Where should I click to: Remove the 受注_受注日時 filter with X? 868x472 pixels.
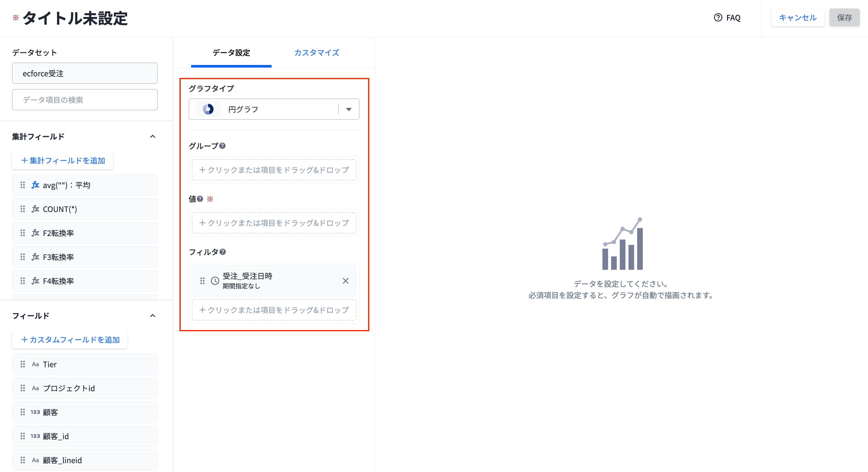[346, 281]
